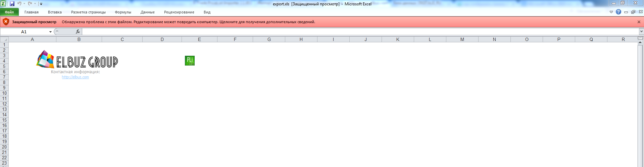Image resolution: width=644 pixels, height=167 pixels.
Task: Open the Формулы ribbon tab
Action: pos(123,12)
